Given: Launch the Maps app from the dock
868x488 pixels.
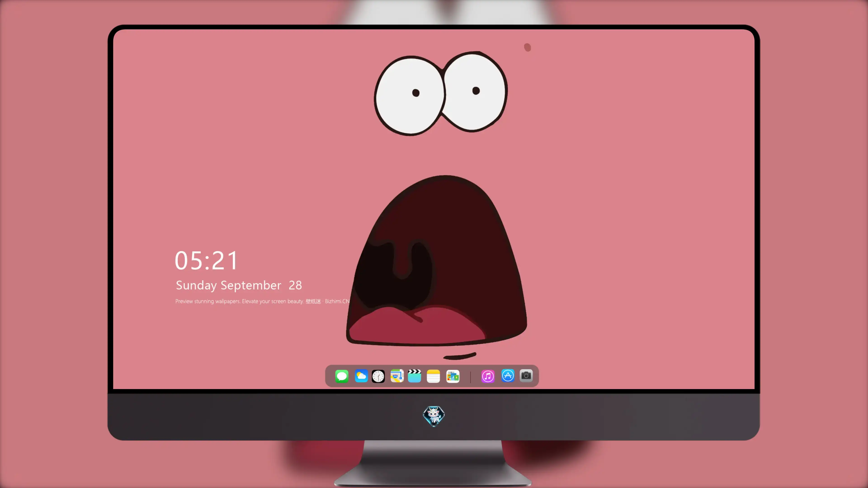Looking at the screenshot, I should [397, 376].
